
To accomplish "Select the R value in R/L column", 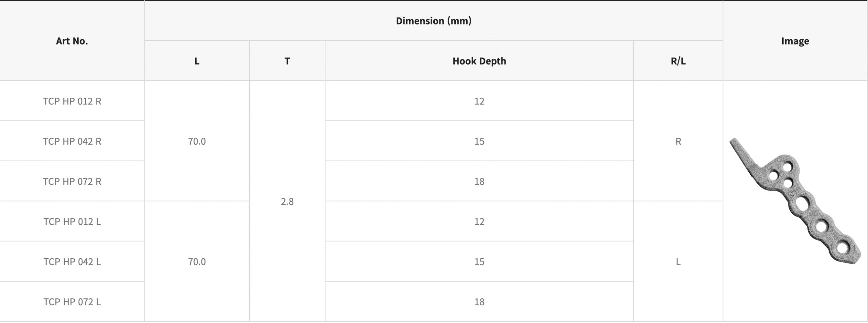I will (x=678, y=141).
